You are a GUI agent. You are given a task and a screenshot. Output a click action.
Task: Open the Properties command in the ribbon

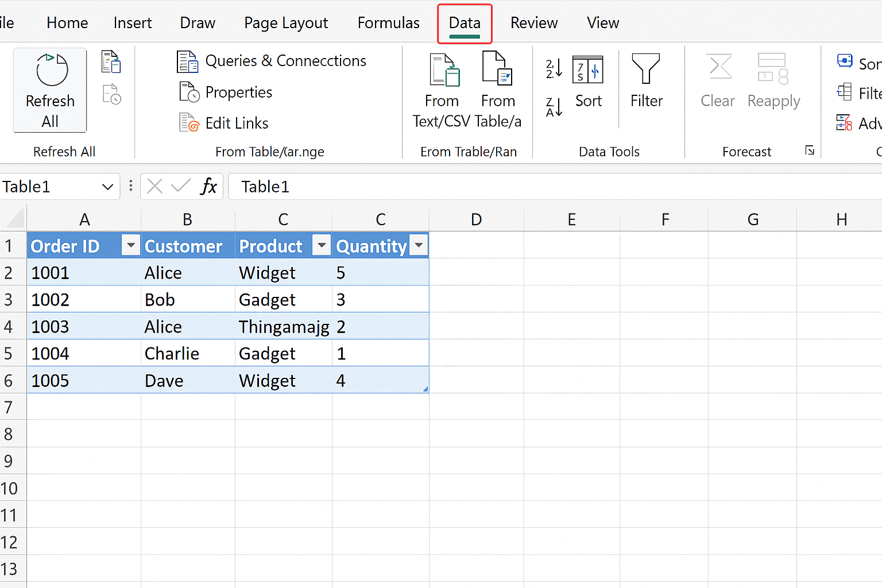[226, 92]
